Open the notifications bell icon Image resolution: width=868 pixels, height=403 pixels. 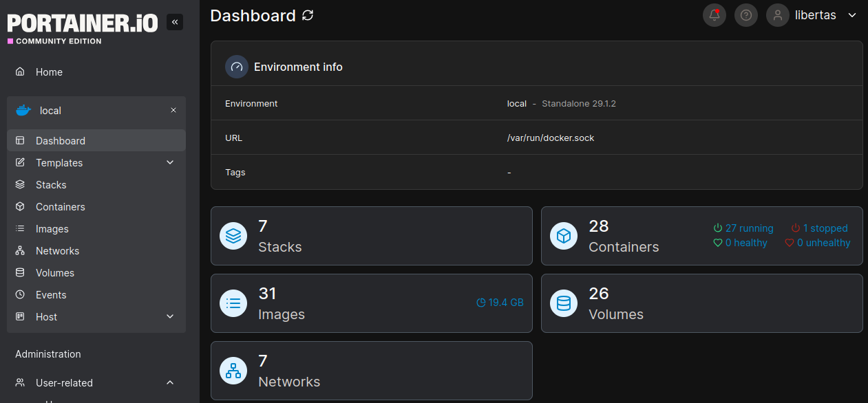[714, 15]
